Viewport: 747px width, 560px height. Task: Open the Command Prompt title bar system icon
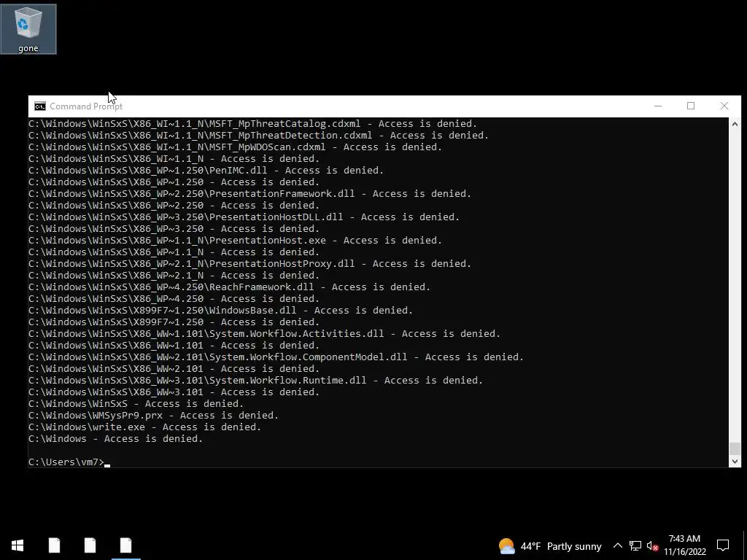tap(40, 106)
